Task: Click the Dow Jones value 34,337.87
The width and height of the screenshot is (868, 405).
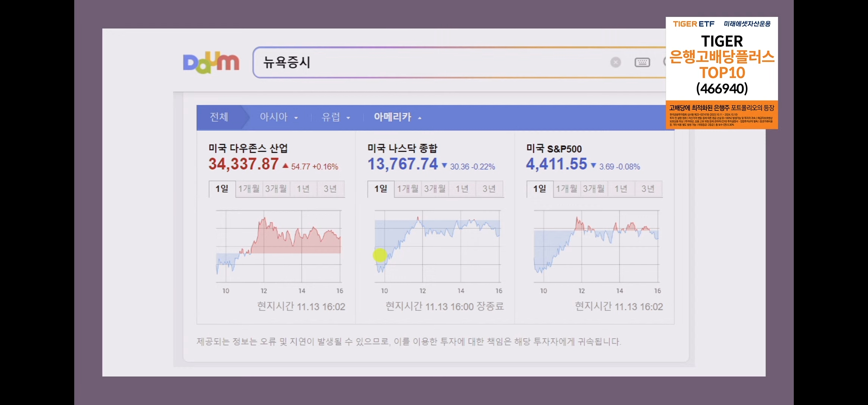Action: tap(244, 164)
